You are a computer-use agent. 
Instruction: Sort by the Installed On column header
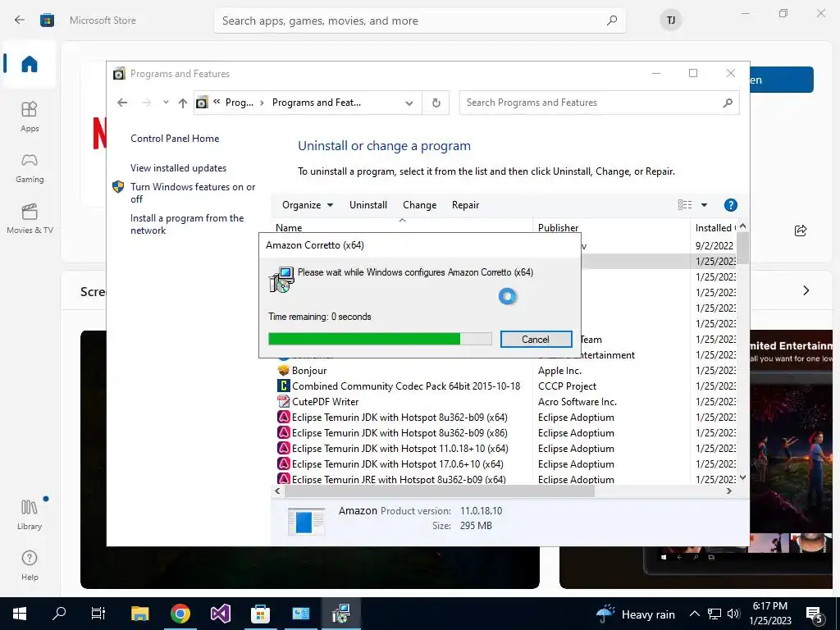point(714,227)
